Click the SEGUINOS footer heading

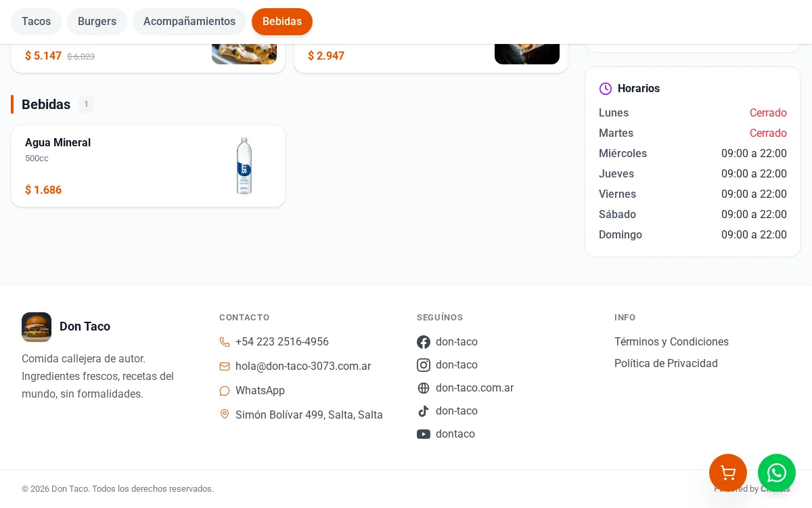pos(440,318)
